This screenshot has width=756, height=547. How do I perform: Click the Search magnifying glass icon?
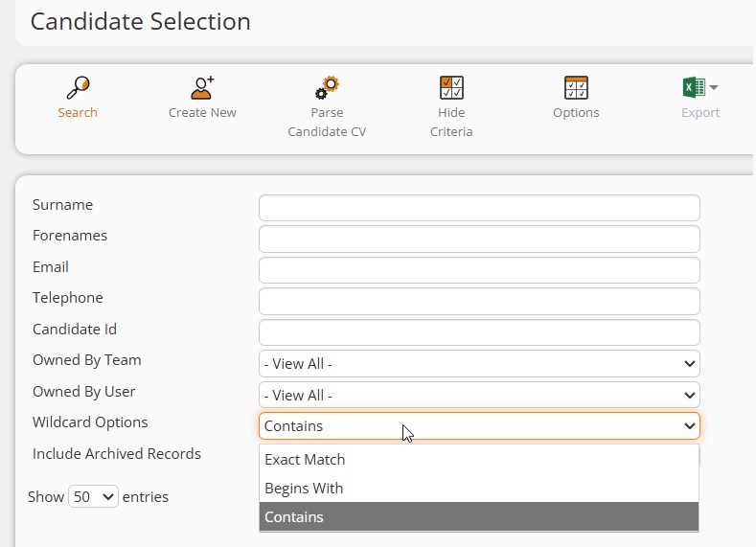78,88
